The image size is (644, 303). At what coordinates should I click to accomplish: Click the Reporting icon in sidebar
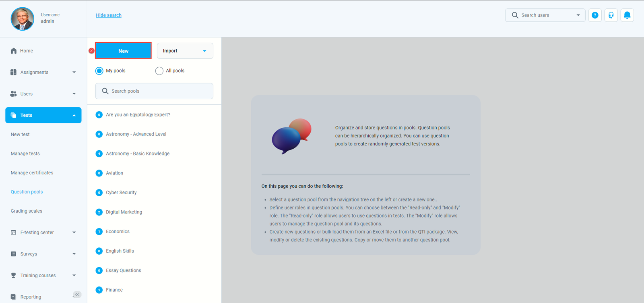pos(14,297)
